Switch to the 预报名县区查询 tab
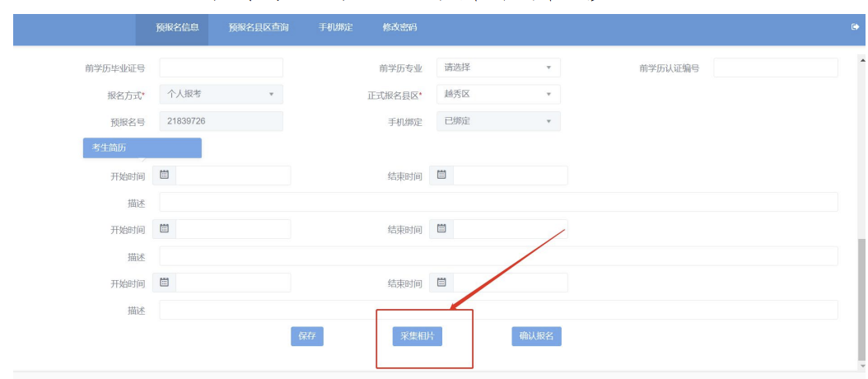 (259, 28)
